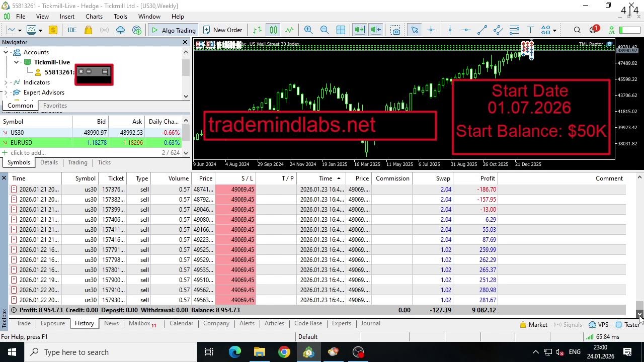This screenshot has height=362, width=644.
Task: Open File Explorer from the taskbar
Action: pos(259,352)
